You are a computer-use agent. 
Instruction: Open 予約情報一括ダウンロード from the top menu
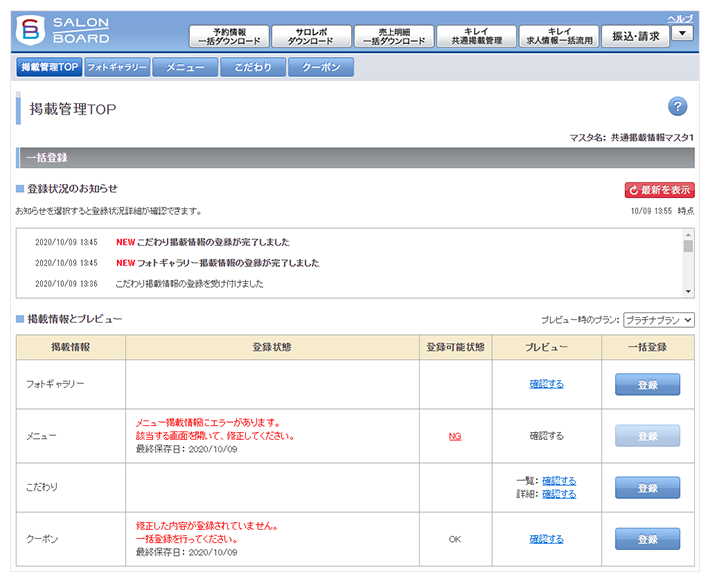229,37
